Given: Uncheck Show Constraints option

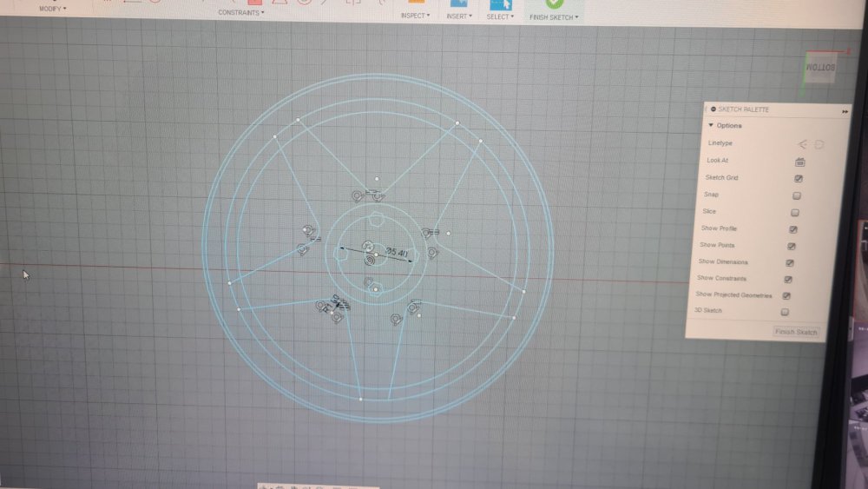Looking at the screenshot, I should [788, 279].
